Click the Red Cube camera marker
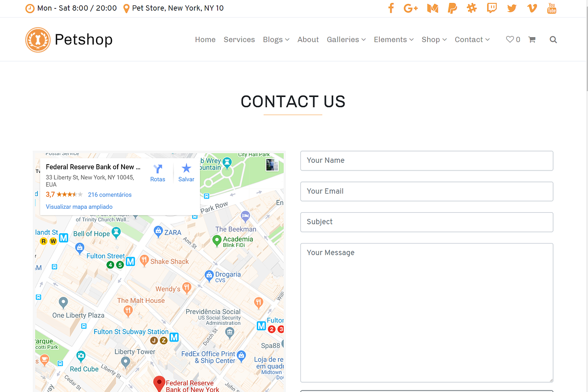 tap(81, 356)
